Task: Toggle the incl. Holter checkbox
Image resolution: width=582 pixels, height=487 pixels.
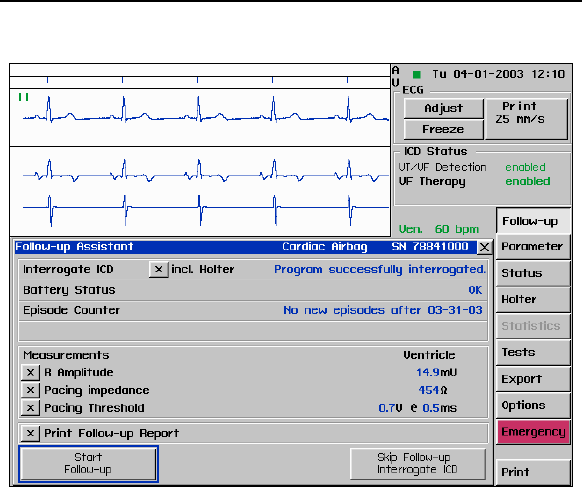Action: pos(158,269)
